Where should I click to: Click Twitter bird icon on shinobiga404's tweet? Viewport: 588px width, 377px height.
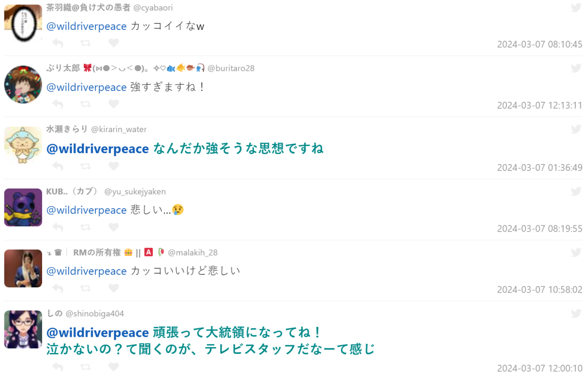(576, 313)
